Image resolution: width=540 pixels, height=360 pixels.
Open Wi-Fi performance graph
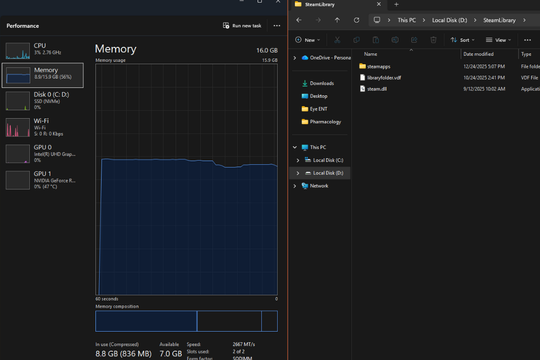point(43,127)
